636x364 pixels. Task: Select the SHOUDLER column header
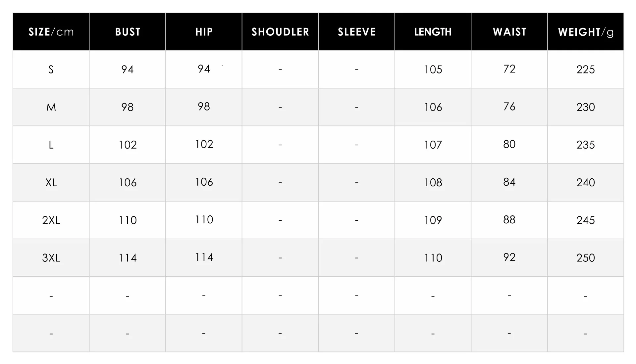280,32
